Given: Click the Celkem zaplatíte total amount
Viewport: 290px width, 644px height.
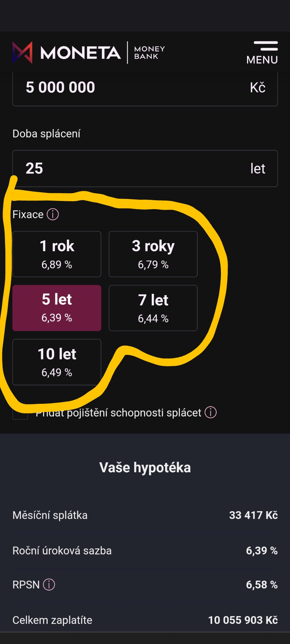Looking at the screenshot, I should click(x=243, y=620).
